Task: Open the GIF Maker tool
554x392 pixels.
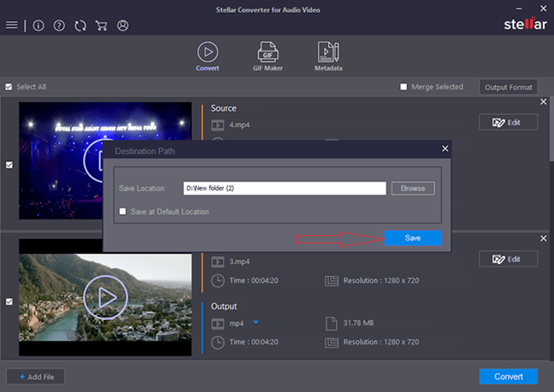Action: 268,57
